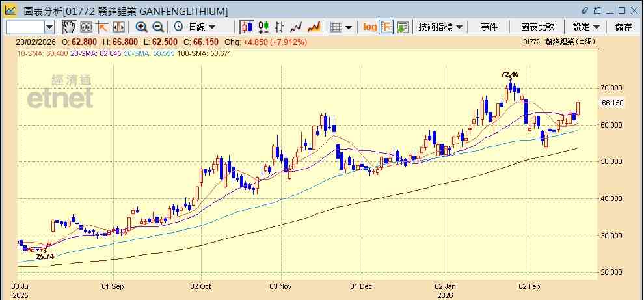Select the red-blue candlestick chart type
Screen dimensions: 644x300
[x=247, y=27]
